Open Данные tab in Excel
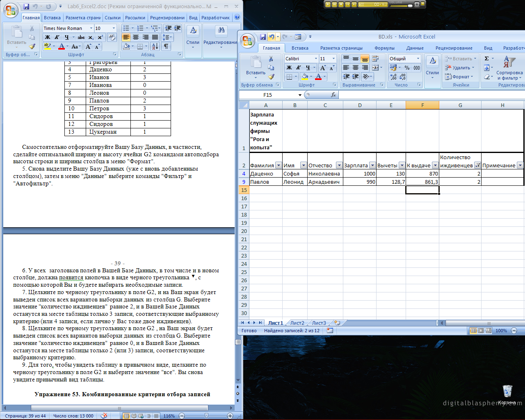The width and height of the screenshot is (525, 420). click(x=415, y=48)
